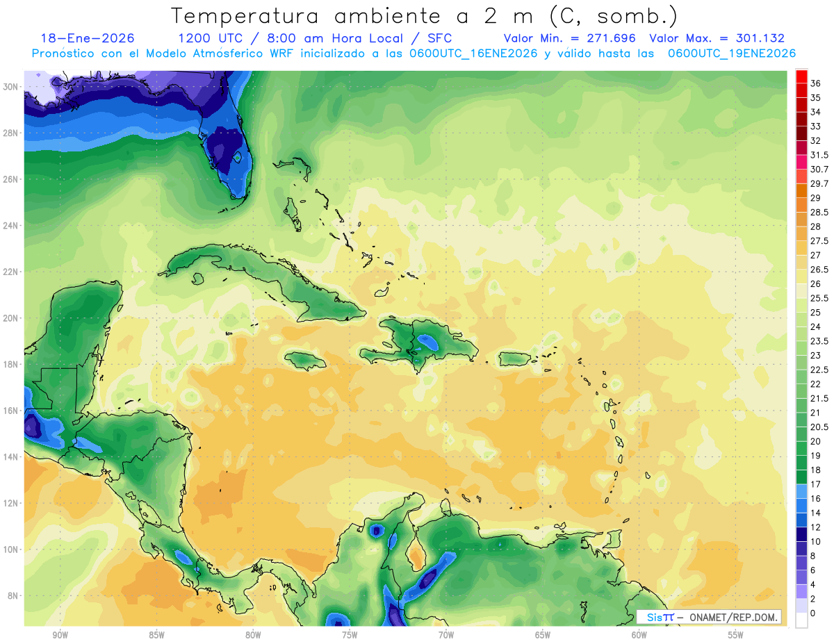The width and height of the screenshot is (834, 644).
Task: Click the 16N latitude label
Action: pyautogui.click(x=10, y=411)
